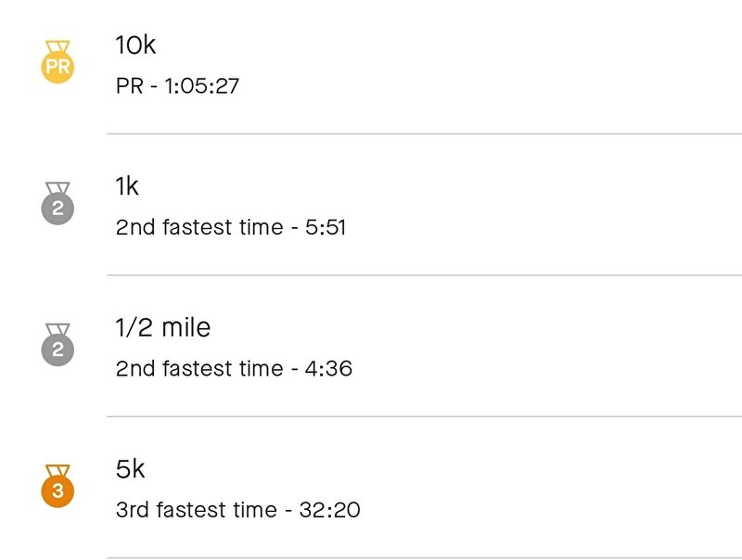The image size is (742, 560).
Task: Tap the ribbon atop the 1/2 mile medal
Action: pyautogui.click(x=58, y=329)
